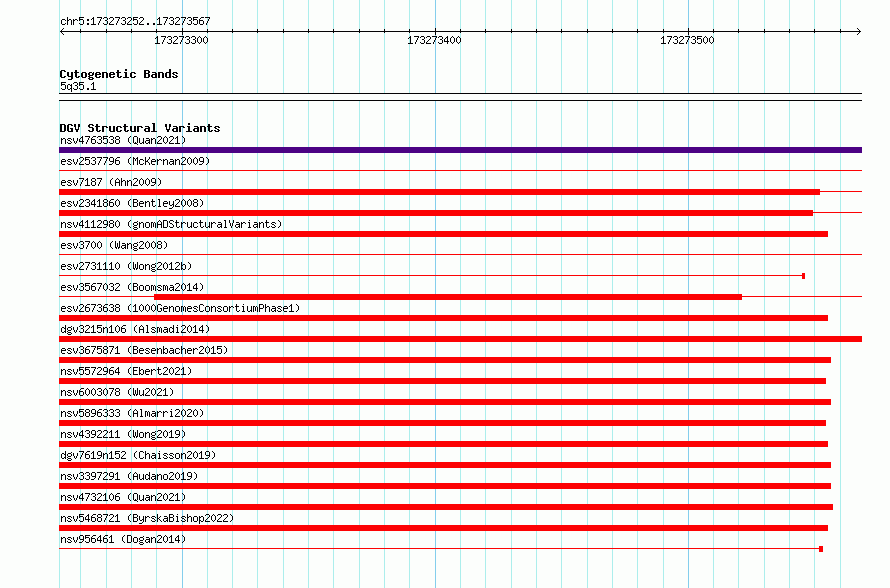Viewport: 890px width, 588px height.
Task: Click the small red block ending nsv956461
Action: point(821,549)
